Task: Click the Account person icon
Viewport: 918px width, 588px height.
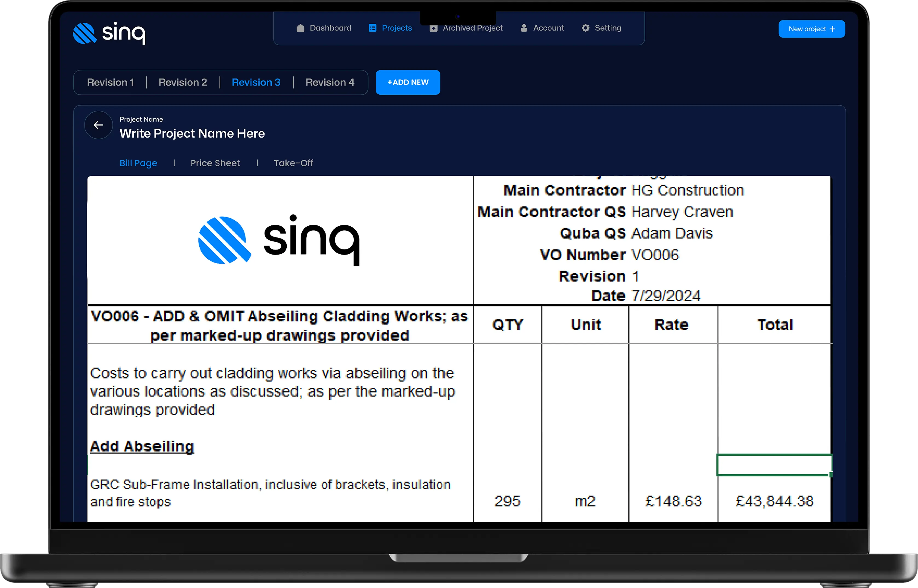Action: click(524, 28)
